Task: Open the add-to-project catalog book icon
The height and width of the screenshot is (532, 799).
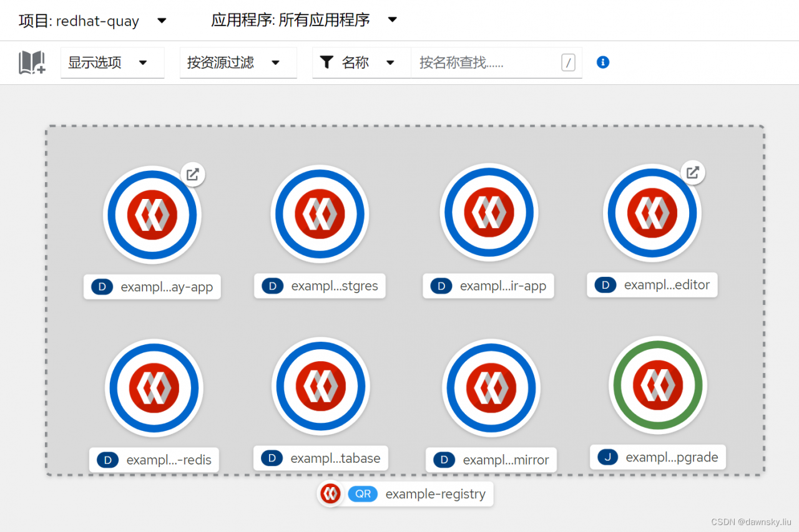Action: [x=32, y=63]
